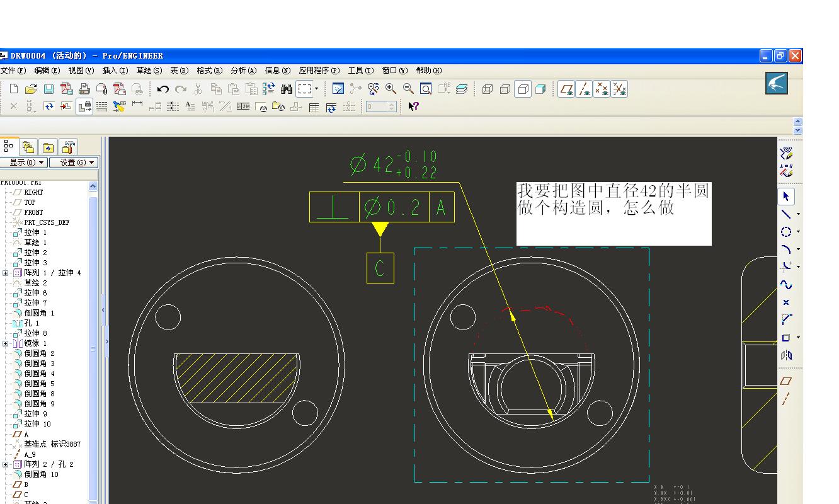Open the 编辑(E) menu
This screenshot has width=839, height=504.
(47, 71)
